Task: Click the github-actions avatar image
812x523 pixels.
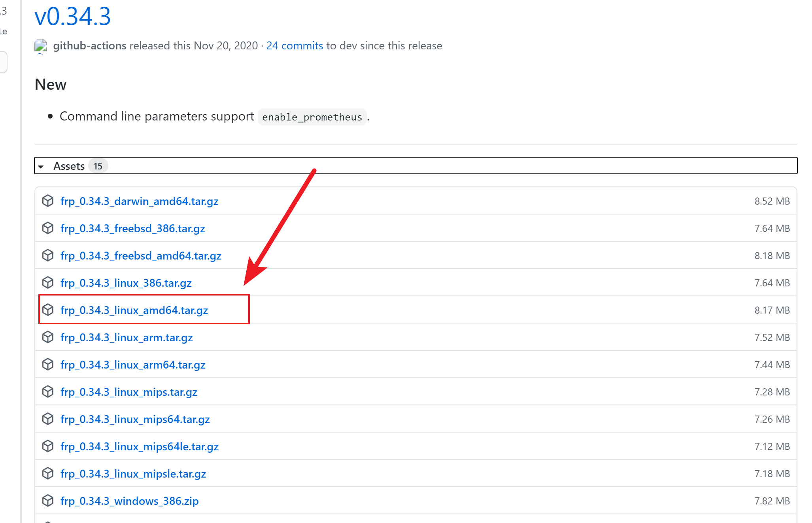Action: coord(41,46)
